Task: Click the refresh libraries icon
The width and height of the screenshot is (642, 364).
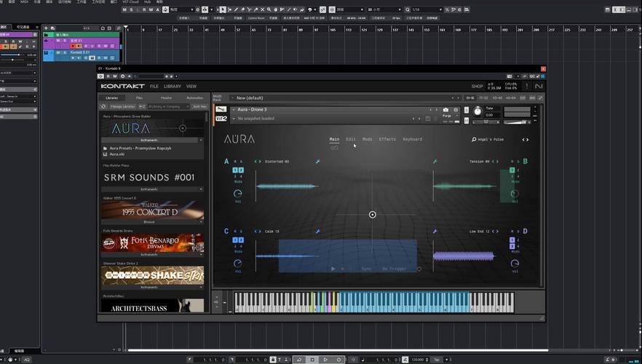Action: 103,106
